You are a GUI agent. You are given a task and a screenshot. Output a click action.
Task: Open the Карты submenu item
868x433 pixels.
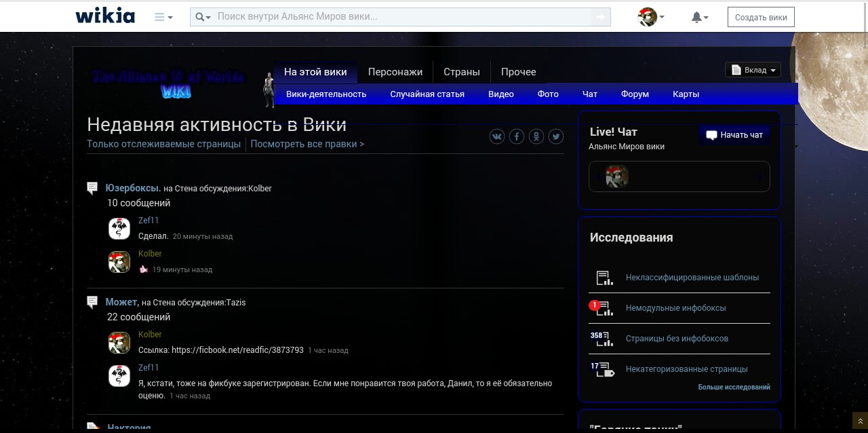(x=686, y=94)
